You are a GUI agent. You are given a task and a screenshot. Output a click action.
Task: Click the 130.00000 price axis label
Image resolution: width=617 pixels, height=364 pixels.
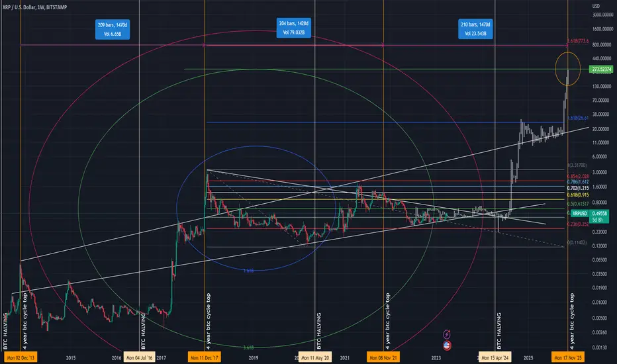pos(603,86)
